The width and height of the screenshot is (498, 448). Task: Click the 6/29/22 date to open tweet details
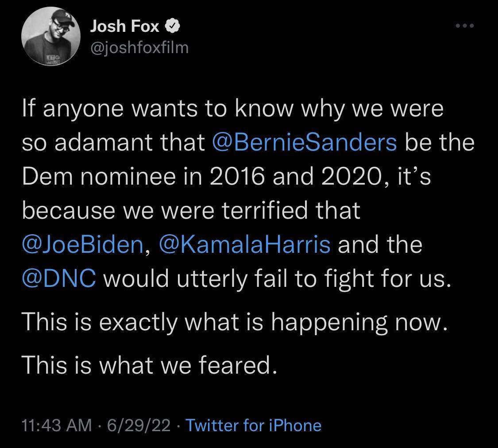(x=139, y=425)
